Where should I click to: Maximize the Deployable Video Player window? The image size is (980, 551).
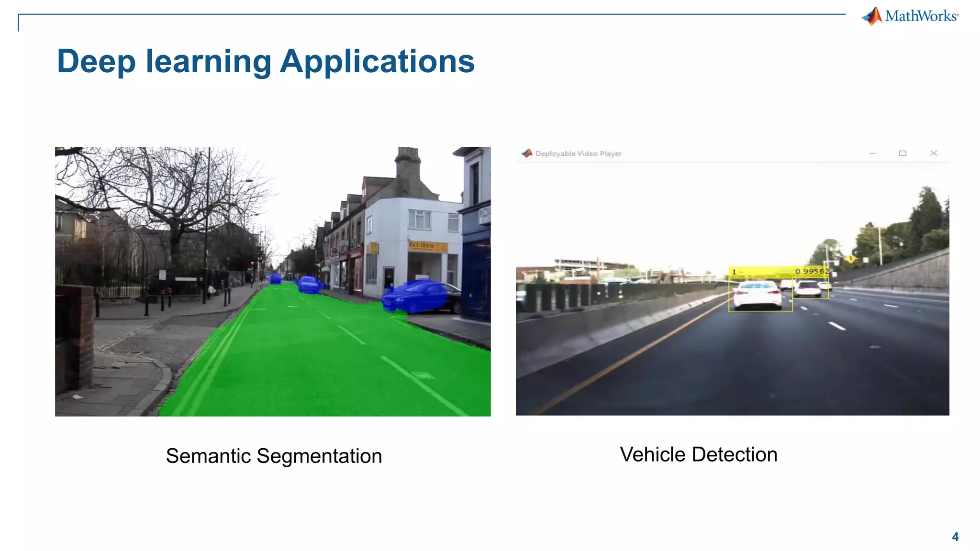902,154
